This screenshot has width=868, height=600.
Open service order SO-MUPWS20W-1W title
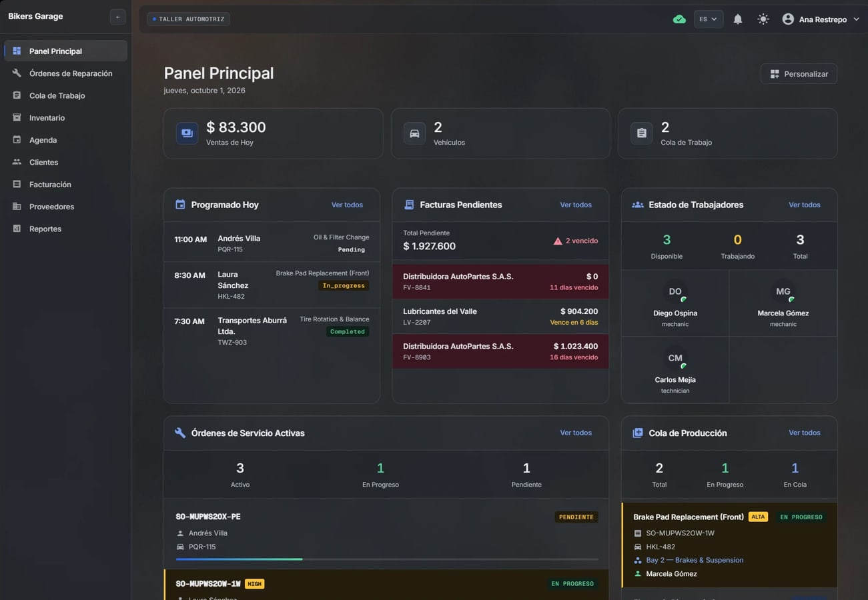point(208,584)
